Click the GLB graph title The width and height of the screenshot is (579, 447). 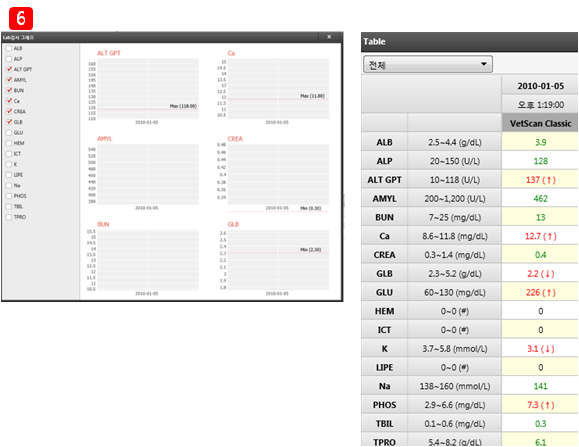(233, 224)
